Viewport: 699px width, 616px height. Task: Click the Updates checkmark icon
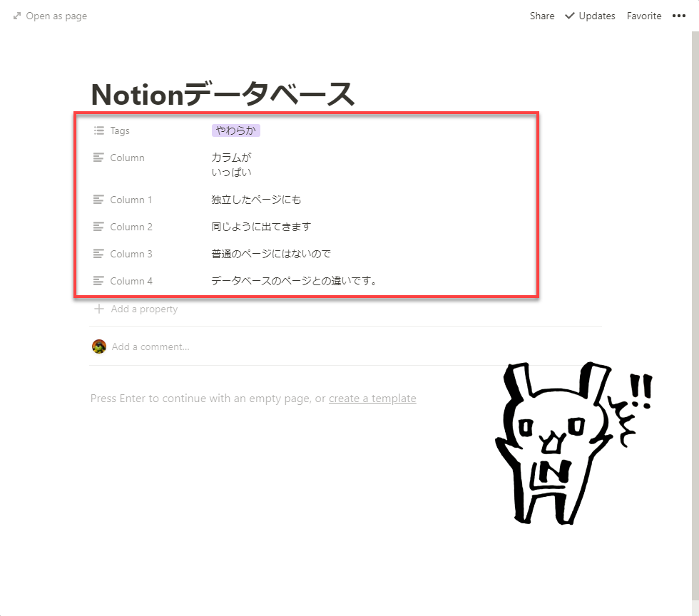(569, 16)
